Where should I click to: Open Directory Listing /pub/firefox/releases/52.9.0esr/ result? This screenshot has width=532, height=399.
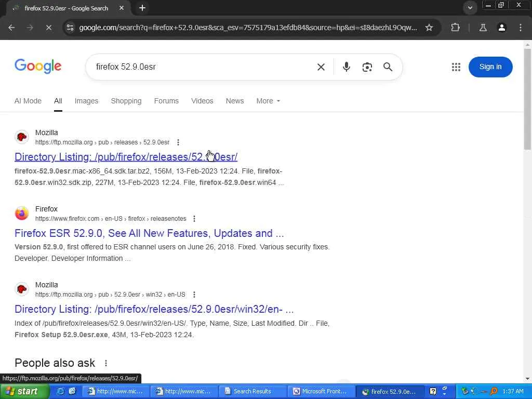click(x=126, y=157)
